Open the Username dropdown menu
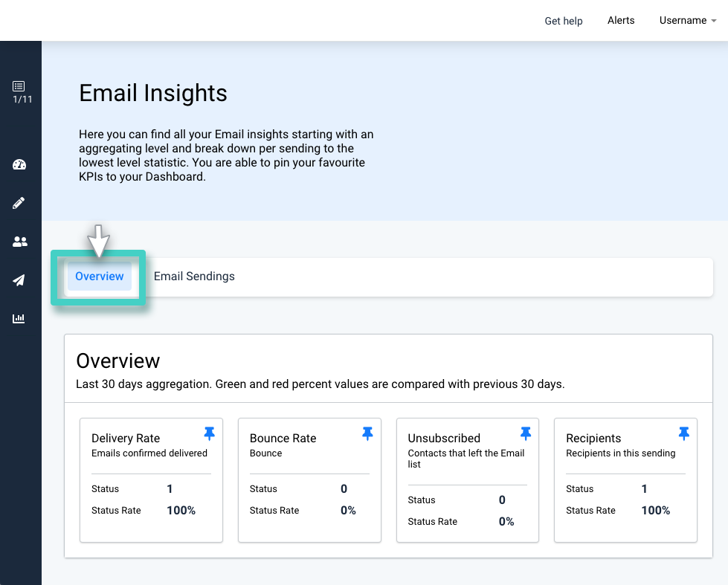 tap(688, 20)
